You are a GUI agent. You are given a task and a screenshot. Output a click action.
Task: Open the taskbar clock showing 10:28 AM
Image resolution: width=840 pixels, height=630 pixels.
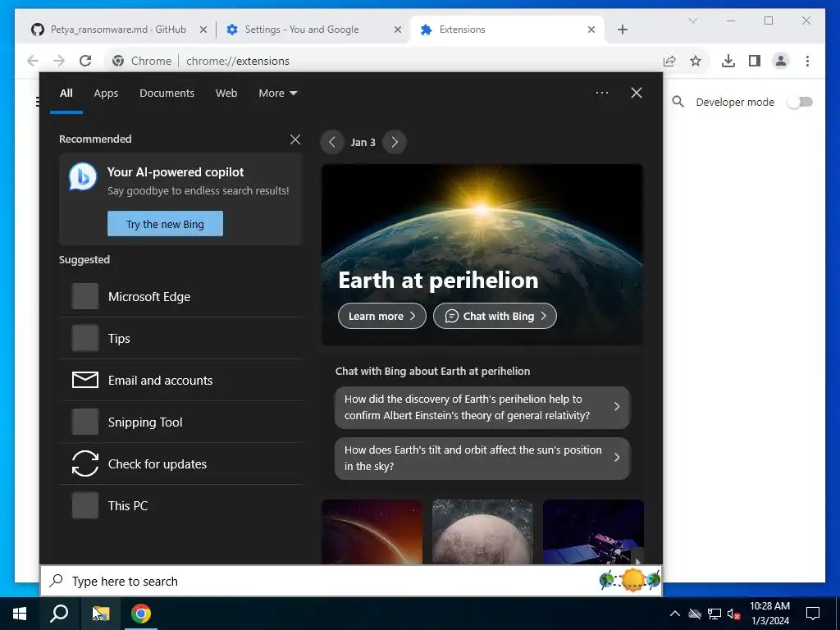click(x=769, y=614)
